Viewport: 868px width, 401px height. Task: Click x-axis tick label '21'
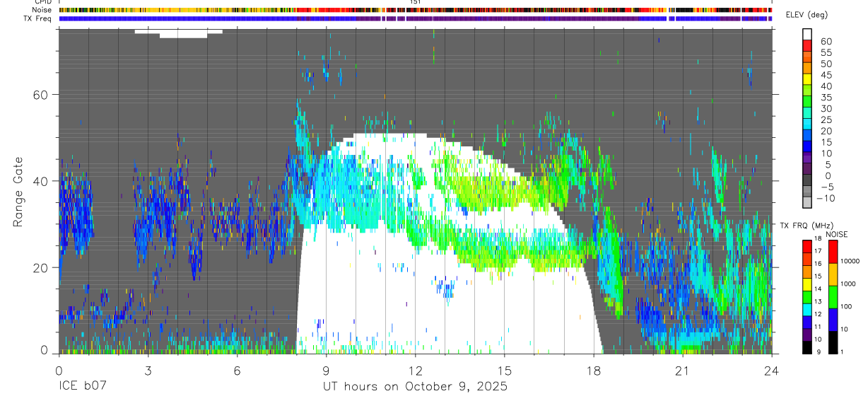tap(683, 371)
